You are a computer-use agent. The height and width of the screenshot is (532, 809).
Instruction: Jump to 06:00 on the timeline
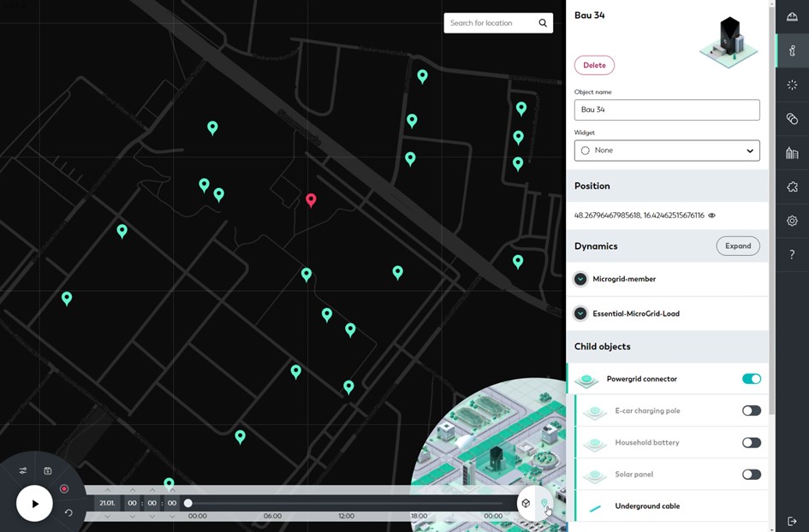(272, 516)
